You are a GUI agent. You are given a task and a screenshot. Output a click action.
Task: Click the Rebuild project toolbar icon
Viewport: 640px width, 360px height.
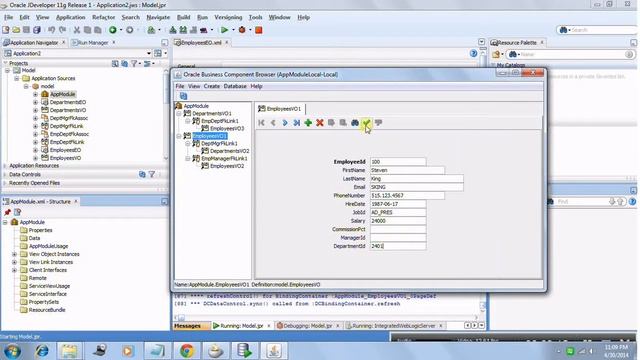[183, 30]
